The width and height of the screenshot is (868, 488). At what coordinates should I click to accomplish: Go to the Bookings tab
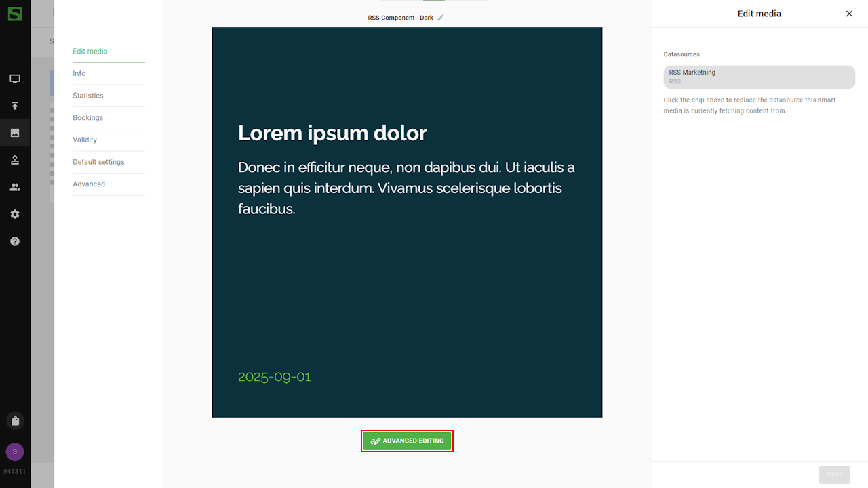click(x=88, y=118)
